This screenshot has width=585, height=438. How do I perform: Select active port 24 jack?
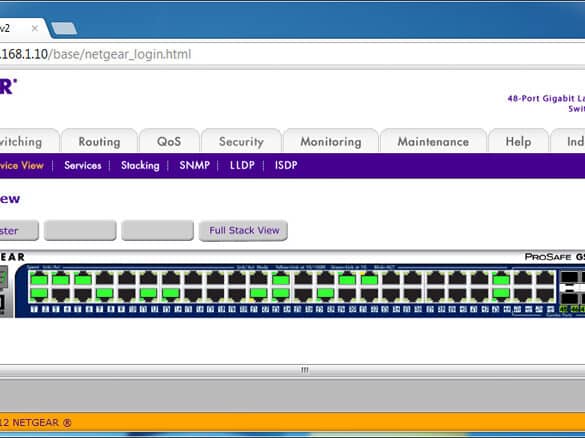pos(281,294)
